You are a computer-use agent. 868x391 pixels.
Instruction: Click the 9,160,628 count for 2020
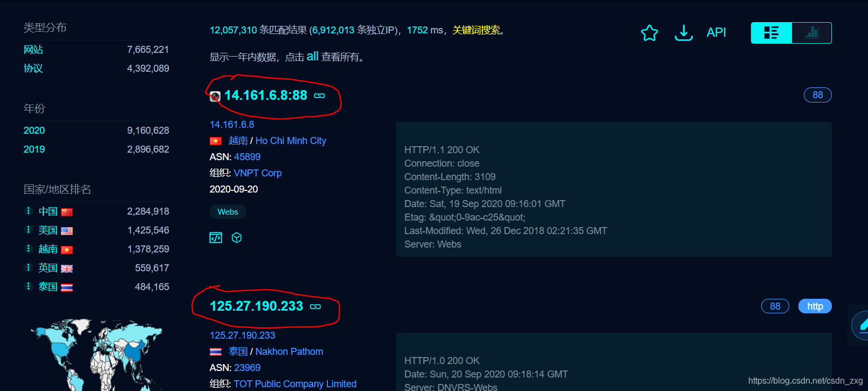tap(148, 131)
